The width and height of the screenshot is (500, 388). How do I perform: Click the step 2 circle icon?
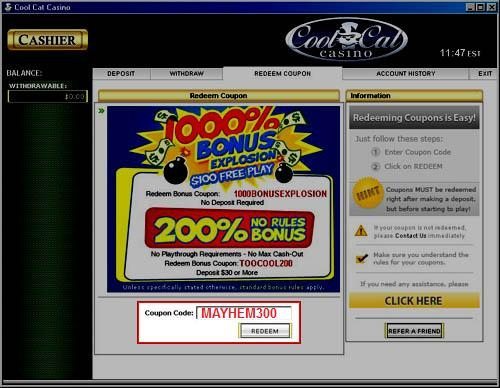(x=376, y=166)
